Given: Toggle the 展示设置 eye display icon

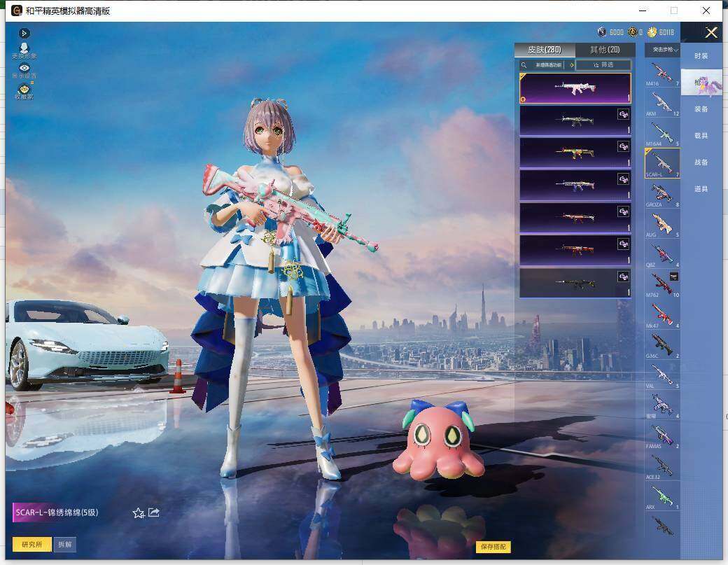Looking at the screenshot, I should click(24, 71).
